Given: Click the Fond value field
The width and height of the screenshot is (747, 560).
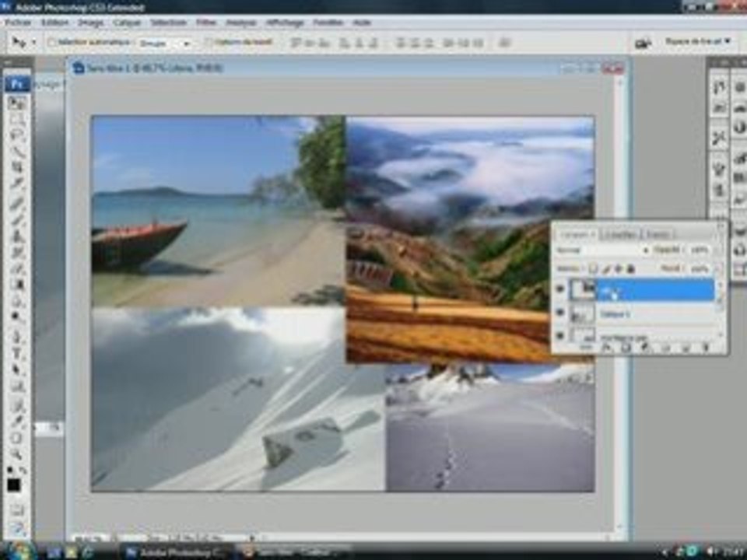Looking at the screenshot, I should coord(700,269).
